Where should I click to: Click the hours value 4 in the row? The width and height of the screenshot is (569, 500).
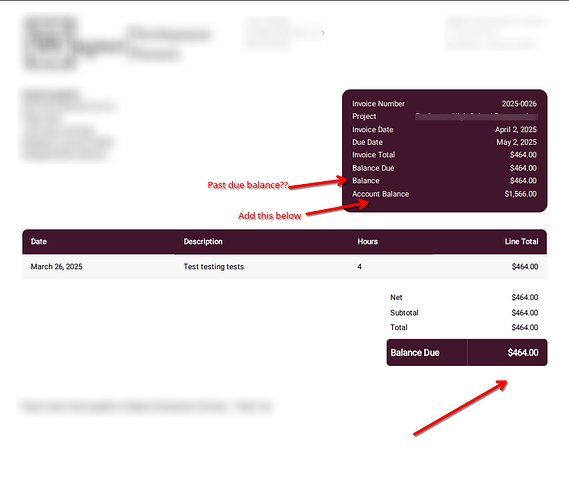pos(359,267)
